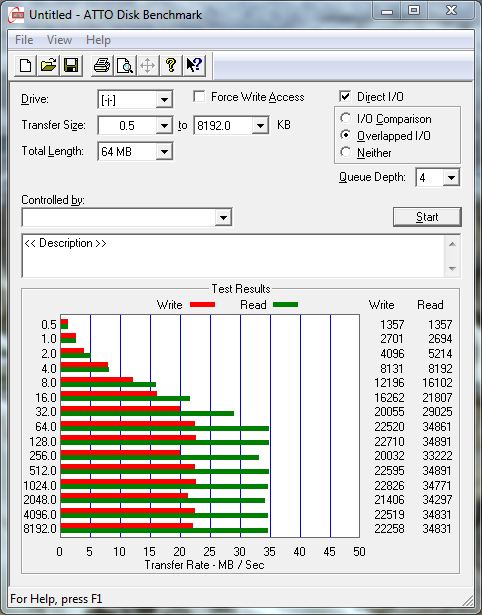This screenshot has height=615, width=482.
Task: Open the Help menu
Action: tap(98, 40)
